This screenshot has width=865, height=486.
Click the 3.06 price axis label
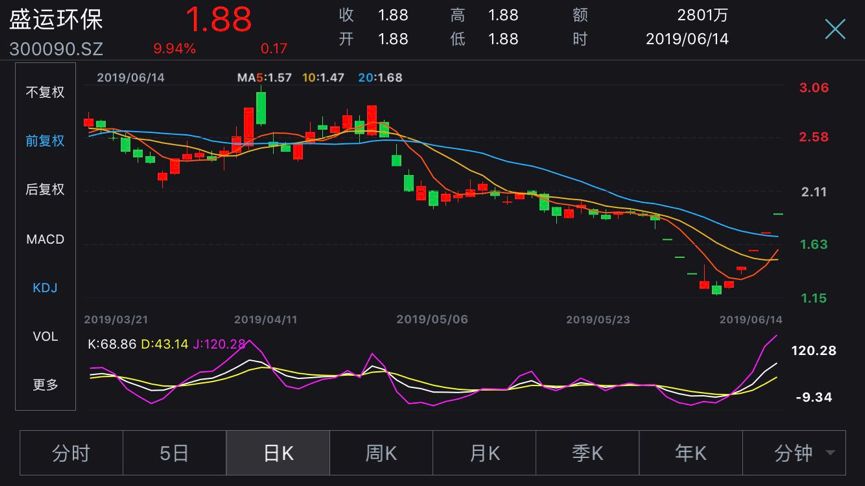[x=814, y=88]
